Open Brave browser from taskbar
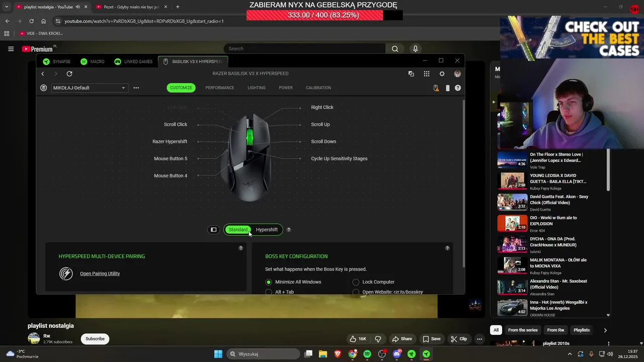 (x=338, y=354)
